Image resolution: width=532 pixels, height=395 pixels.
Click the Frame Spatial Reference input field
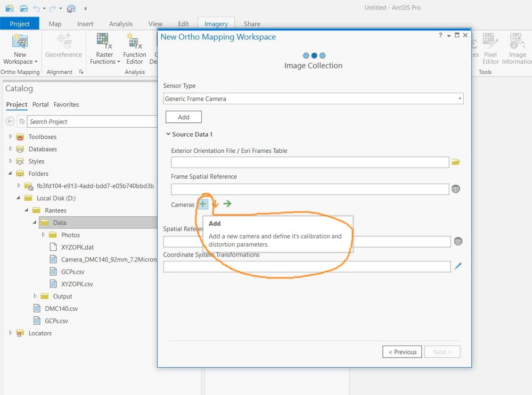click(310, 189)
